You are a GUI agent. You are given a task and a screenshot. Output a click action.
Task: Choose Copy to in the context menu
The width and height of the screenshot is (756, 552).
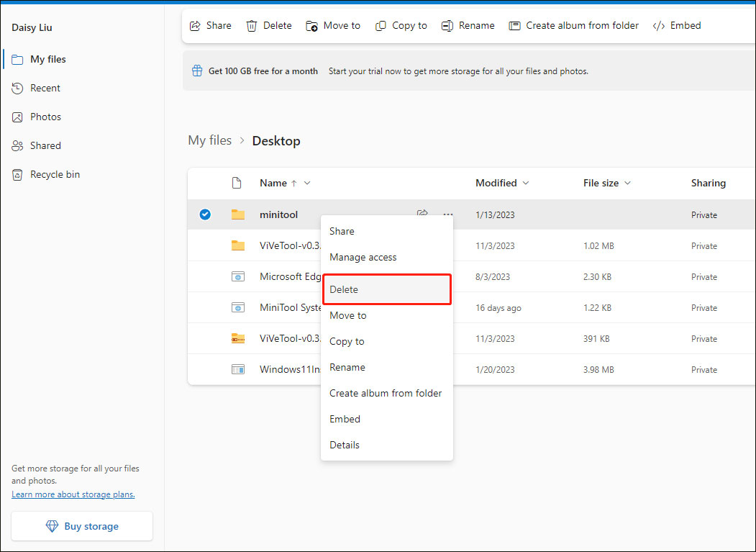point(387,342)
